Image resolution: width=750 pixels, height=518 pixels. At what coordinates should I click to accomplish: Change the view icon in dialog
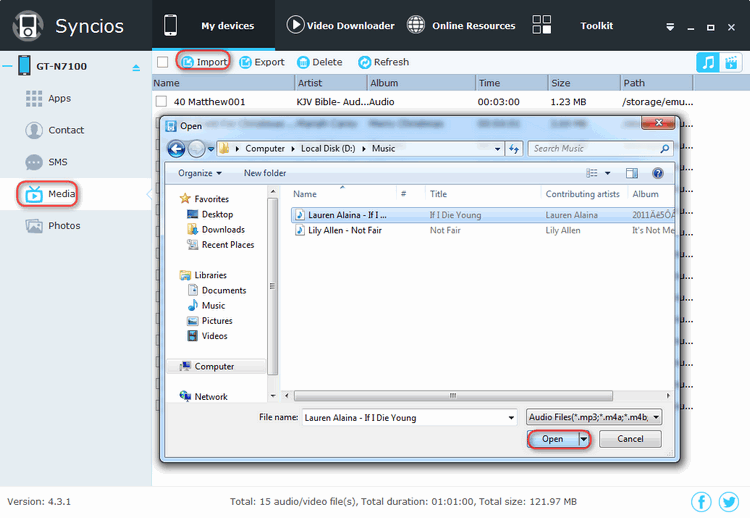click(592, 173)
